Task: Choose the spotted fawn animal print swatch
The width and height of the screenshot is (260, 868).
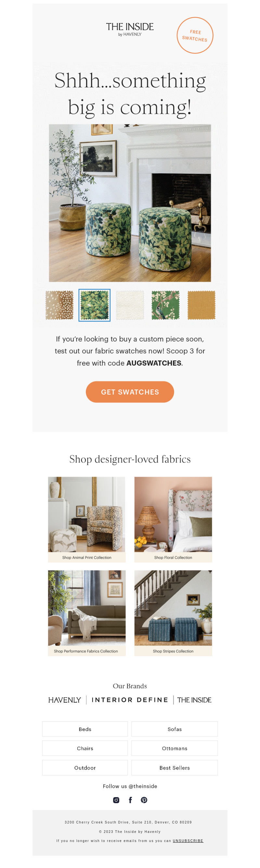Action: pyautogui.click(x=59, y=305)
